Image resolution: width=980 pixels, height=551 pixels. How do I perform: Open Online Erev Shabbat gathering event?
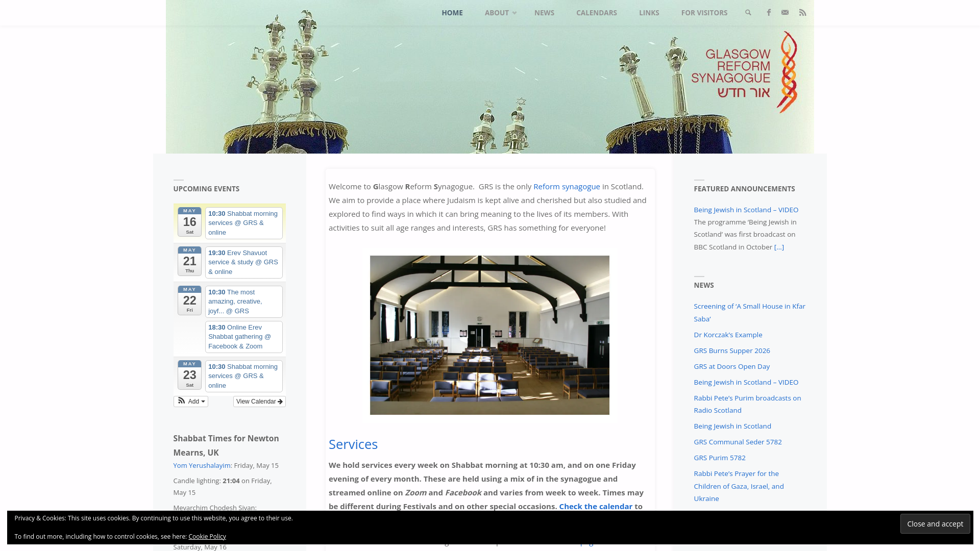pos(244,337)
